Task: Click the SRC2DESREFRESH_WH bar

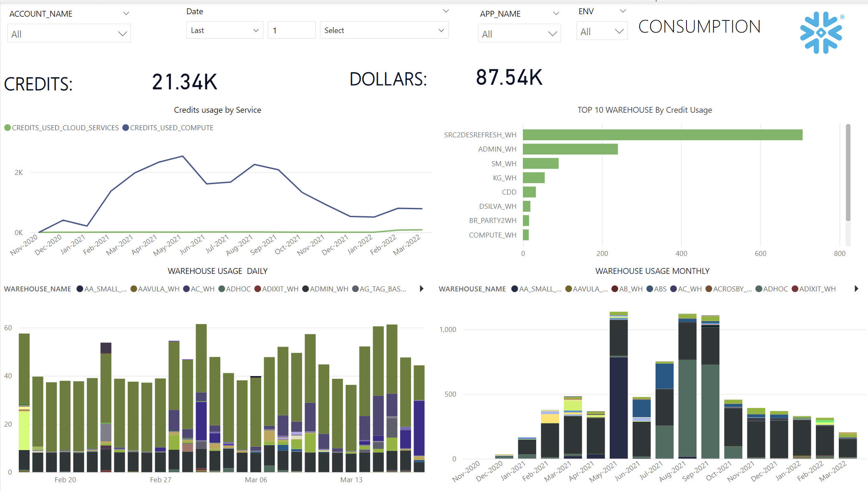Action: 662,135
